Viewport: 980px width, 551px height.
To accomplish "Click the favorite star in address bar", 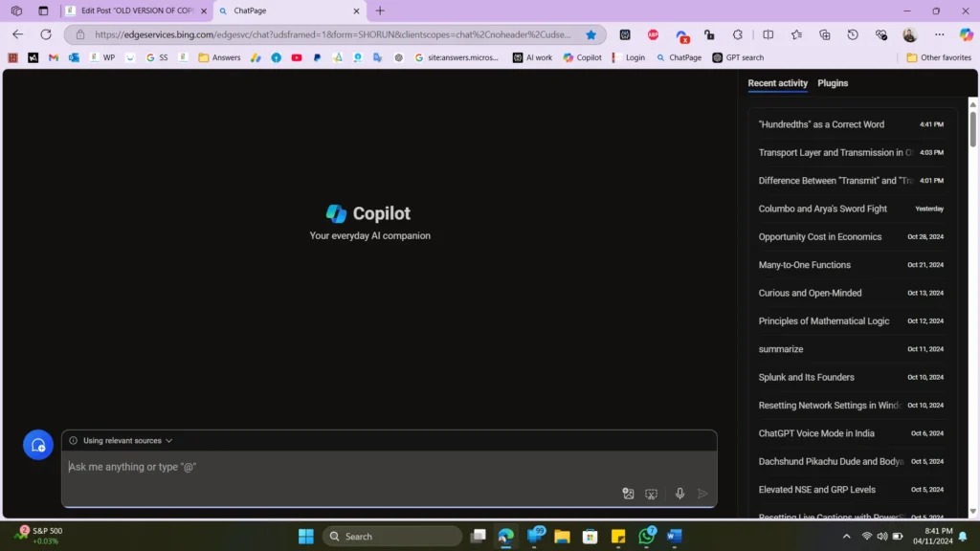I will [x=590, y=34].
